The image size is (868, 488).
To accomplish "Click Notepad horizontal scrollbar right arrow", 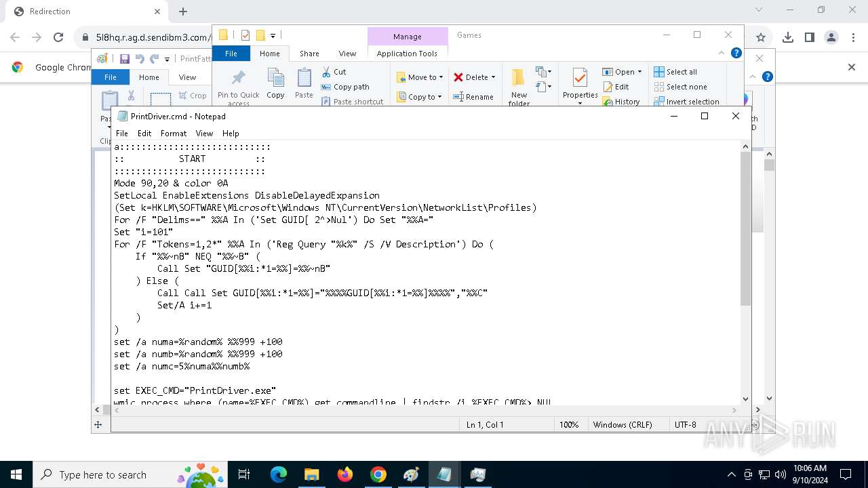I will coord(735,410).
